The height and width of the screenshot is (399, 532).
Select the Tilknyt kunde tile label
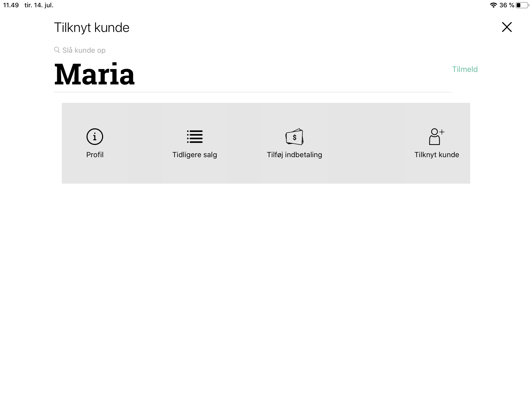[x=437, y=155]
